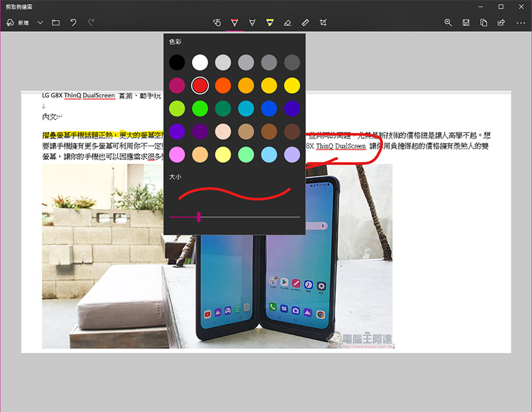Pick the black color swatch
The image size is (532, 412).
[x=177, y=63]
